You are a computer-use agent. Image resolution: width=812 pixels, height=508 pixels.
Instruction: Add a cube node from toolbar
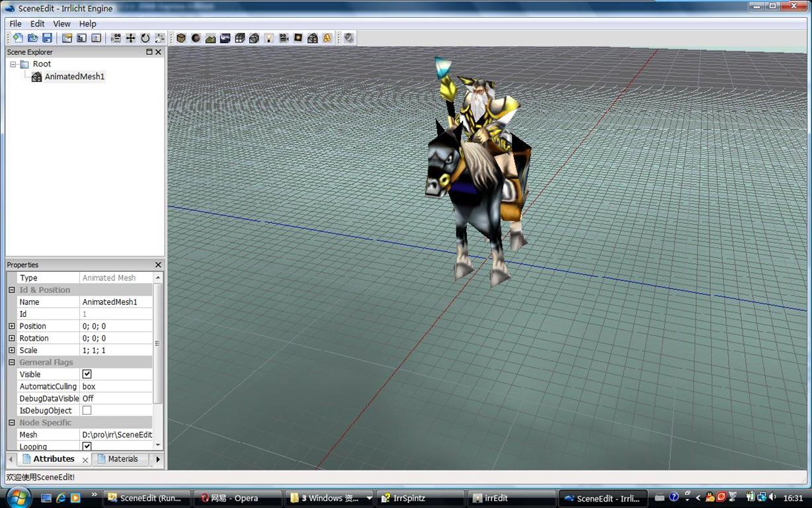click(x=181, y=38)
